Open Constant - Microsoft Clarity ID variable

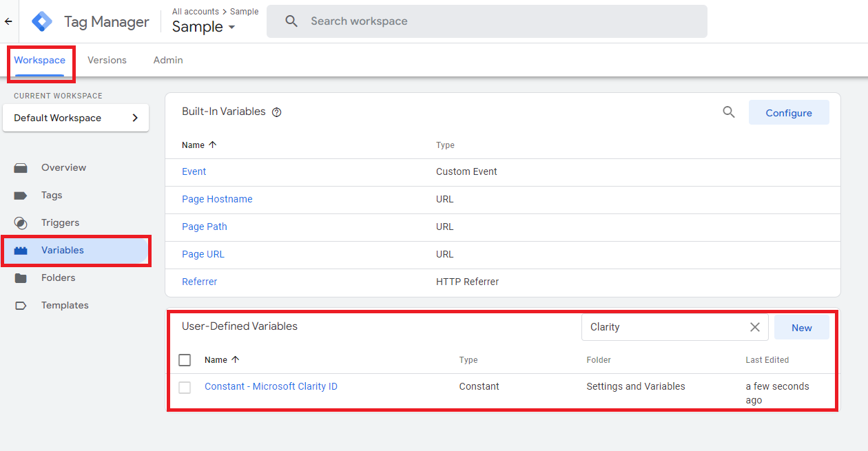[271, 386]
